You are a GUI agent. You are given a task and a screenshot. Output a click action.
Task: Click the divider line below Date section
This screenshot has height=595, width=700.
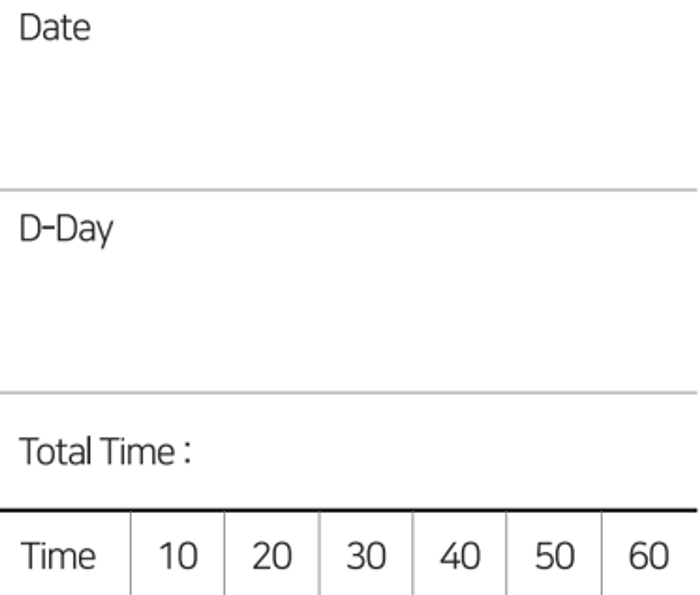pos(350,190)
